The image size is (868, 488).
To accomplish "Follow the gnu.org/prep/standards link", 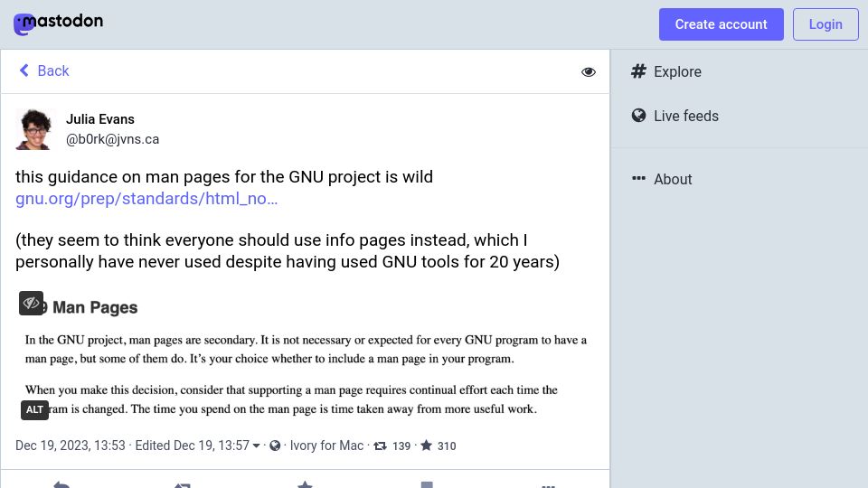I will point(146,199).
